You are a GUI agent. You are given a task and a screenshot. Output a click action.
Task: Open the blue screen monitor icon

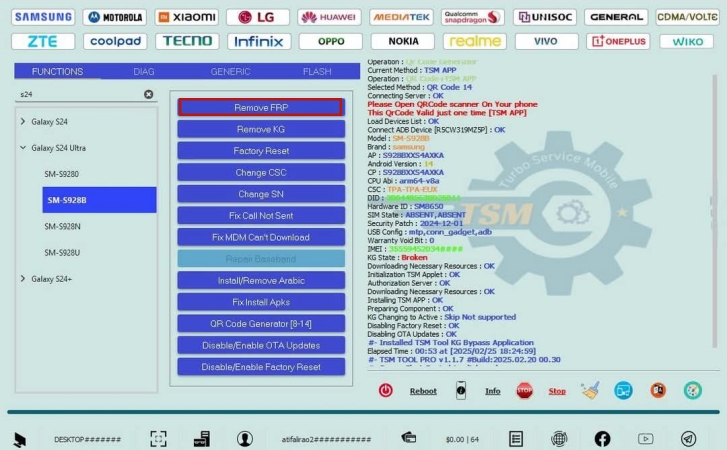[x=623, y=391]
